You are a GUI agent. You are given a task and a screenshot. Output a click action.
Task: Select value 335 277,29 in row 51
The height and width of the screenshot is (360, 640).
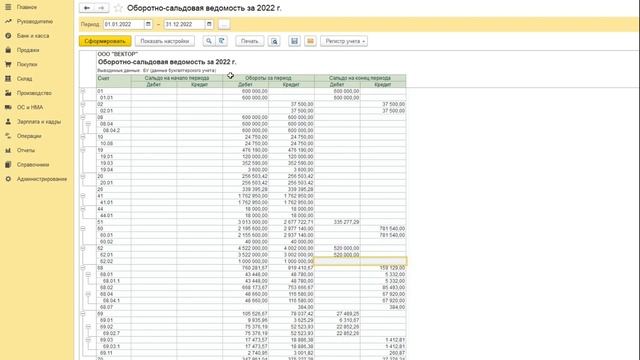point(337,222)
